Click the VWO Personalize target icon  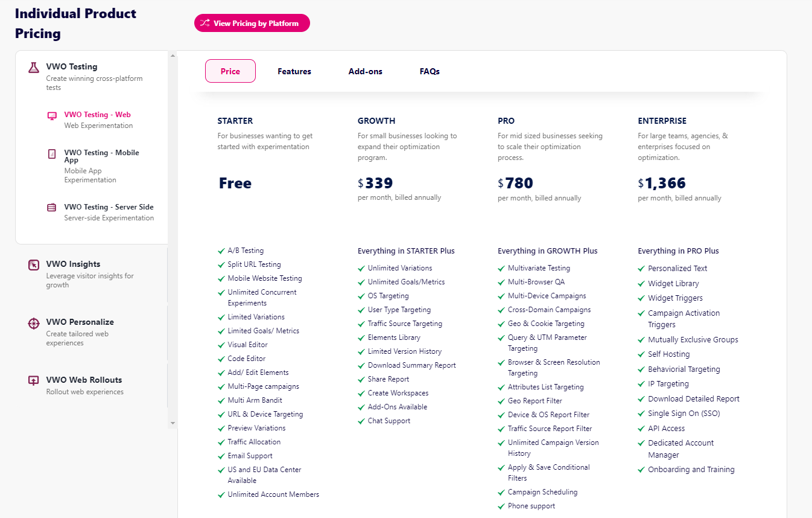pyautogui.click(x=34, y=323)
